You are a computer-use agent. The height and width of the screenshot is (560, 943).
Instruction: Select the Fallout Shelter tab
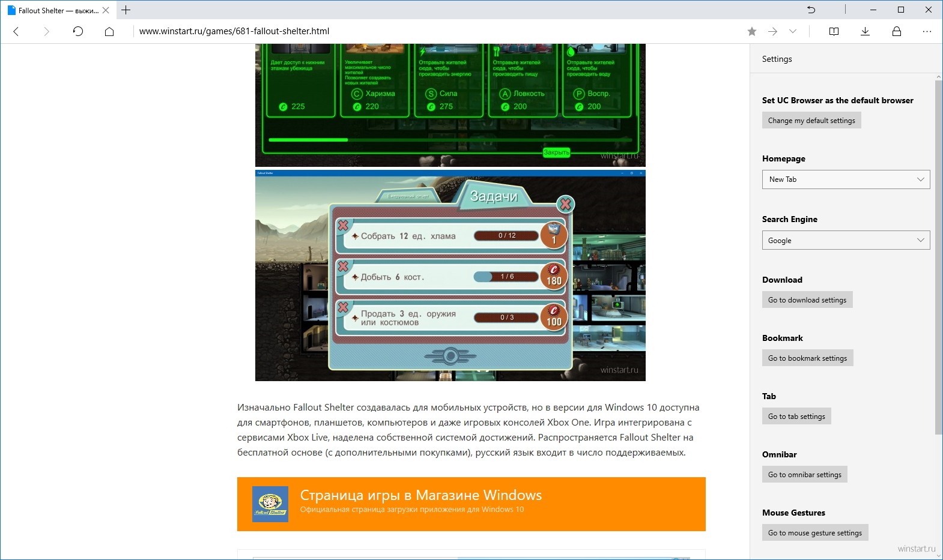point(58,10)
